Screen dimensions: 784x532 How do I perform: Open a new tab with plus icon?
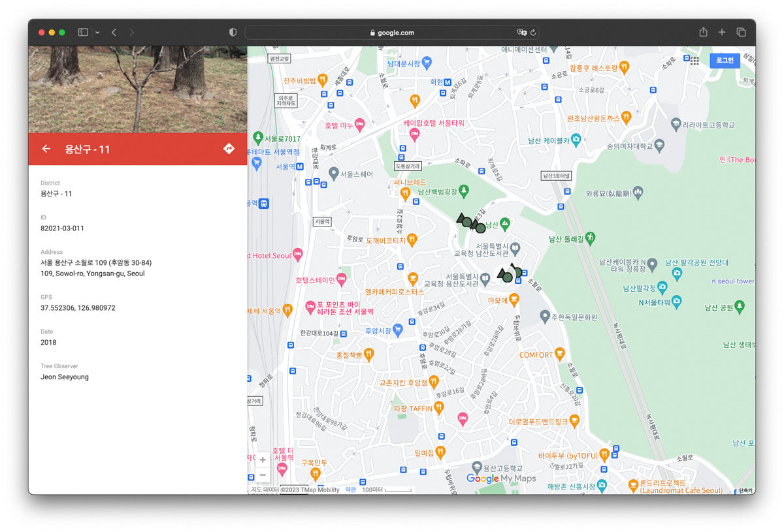722,32
